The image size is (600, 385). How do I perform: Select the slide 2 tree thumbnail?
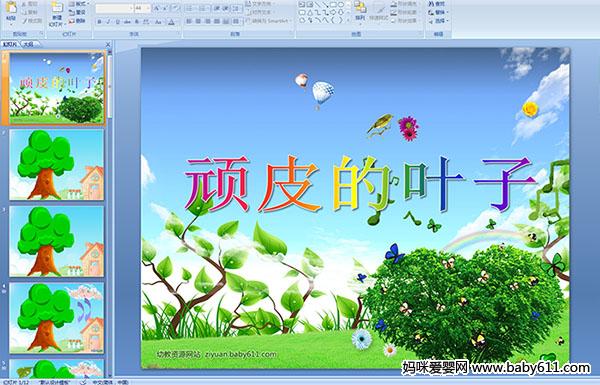tap(57, 165)
